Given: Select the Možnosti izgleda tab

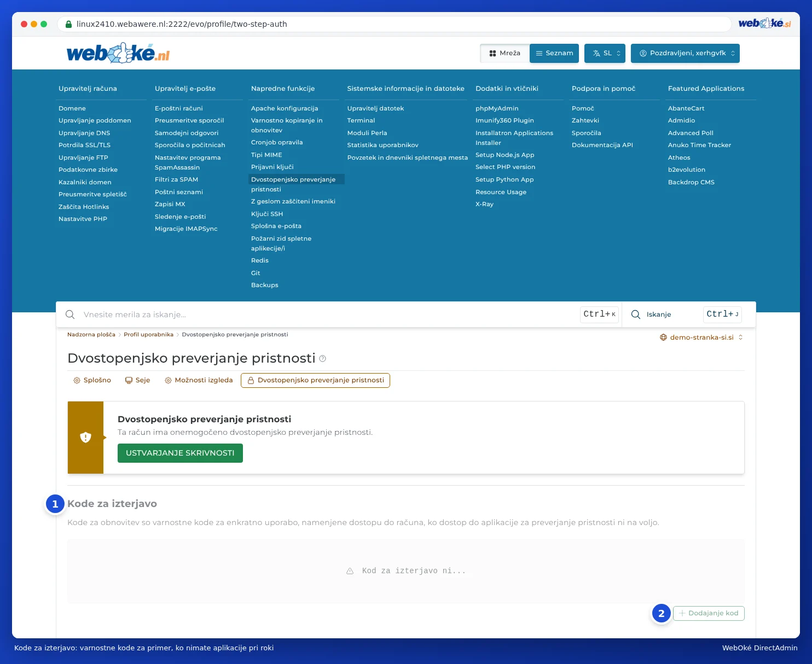Looking at the screenshot, I should (x=199, y=380).
